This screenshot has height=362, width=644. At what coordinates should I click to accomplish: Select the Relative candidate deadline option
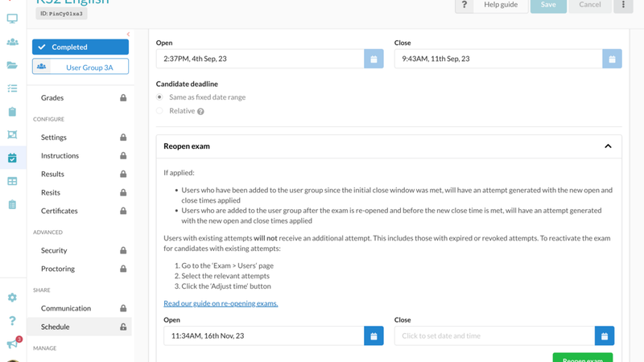pyautogui.click(x=159, y=111)
